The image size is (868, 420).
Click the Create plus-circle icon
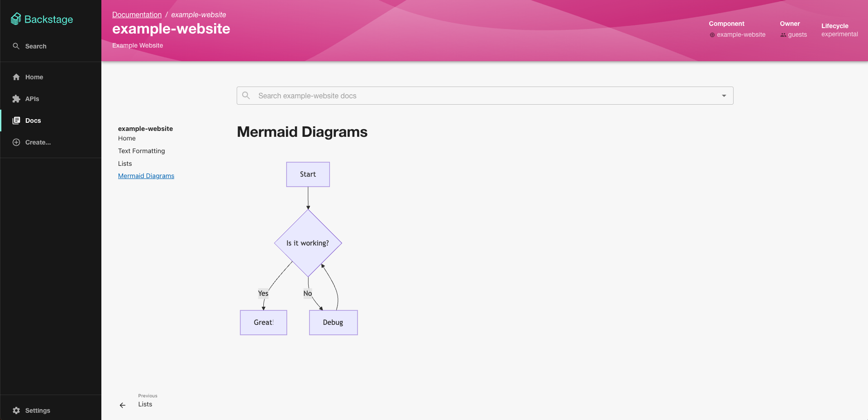16,142
